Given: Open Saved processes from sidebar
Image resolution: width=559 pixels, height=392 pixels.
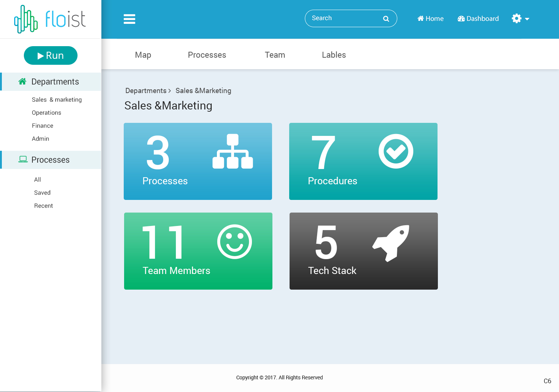Looking at the screenshot, I should (42, 192).
